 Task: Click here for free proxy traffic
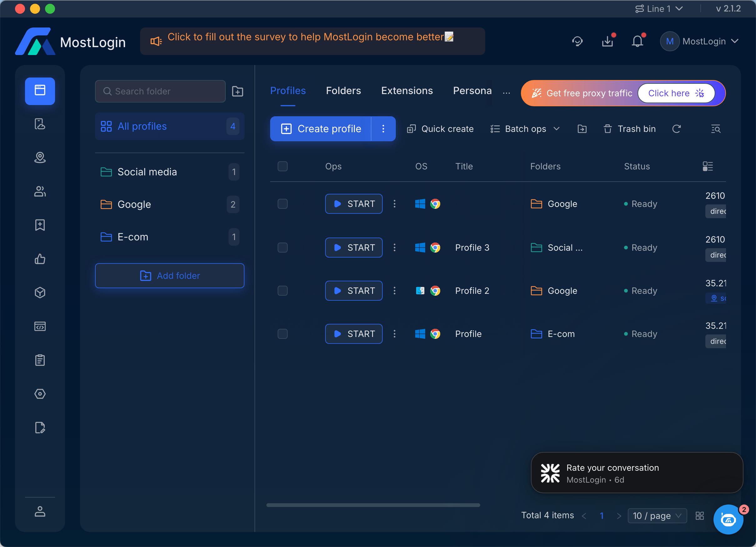[x=676, y=93]
